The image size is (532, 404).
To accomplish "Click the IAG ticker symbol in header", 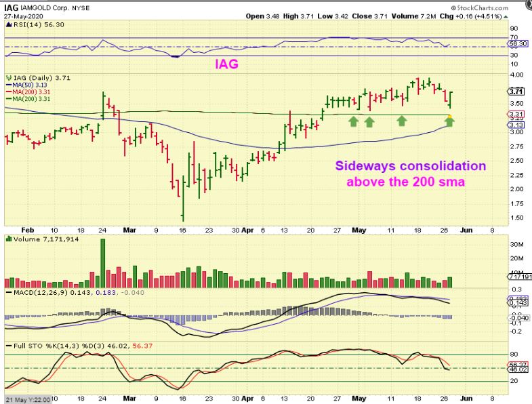I will click(x=11, y=7).
